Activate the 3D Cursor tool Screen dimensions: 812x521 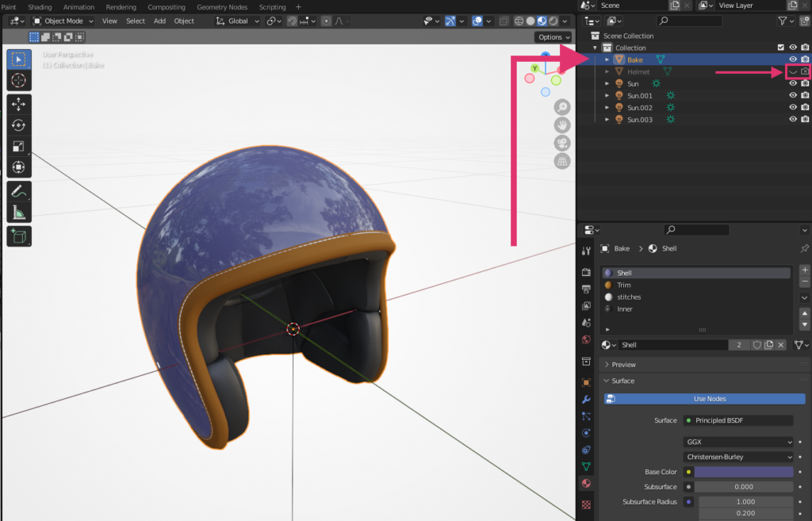point(19,81)
